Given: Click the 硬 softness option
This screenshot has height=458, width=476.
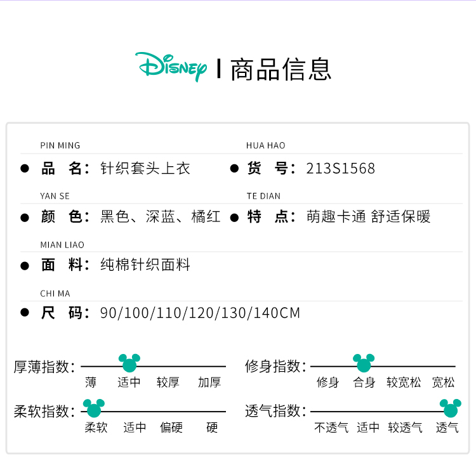Looking at the screenshot, I should coord(212,428).
